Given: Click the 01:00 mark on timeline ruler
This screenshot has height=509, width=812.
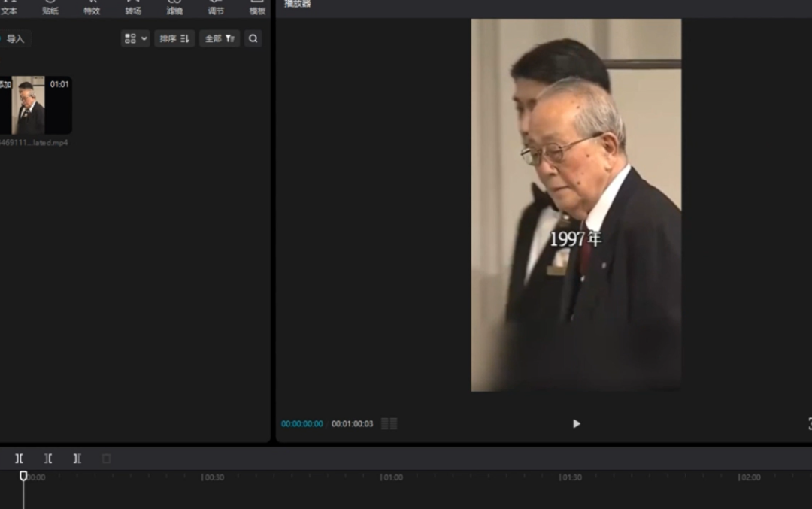Looking at the screenshot, I should (x=392, y=477).
